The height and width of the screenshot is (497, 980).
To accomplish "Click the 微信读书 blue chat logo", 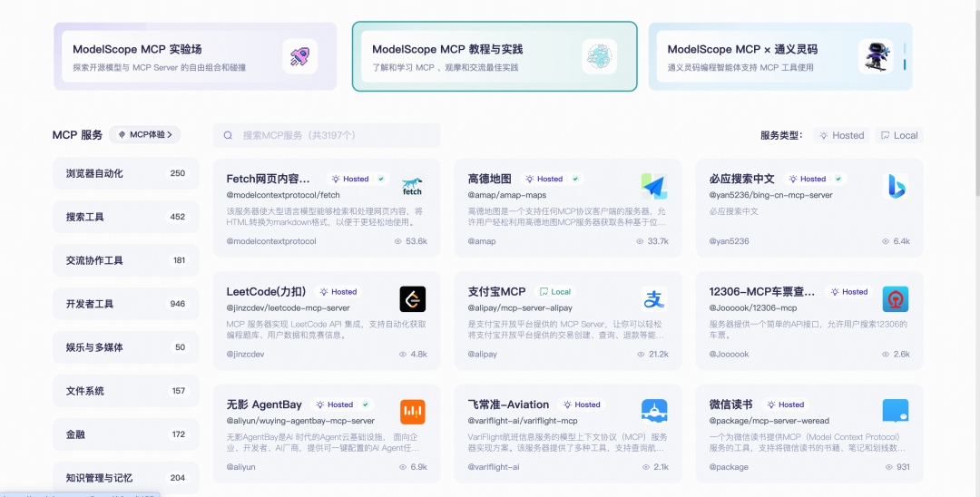I will pos(895,412).
